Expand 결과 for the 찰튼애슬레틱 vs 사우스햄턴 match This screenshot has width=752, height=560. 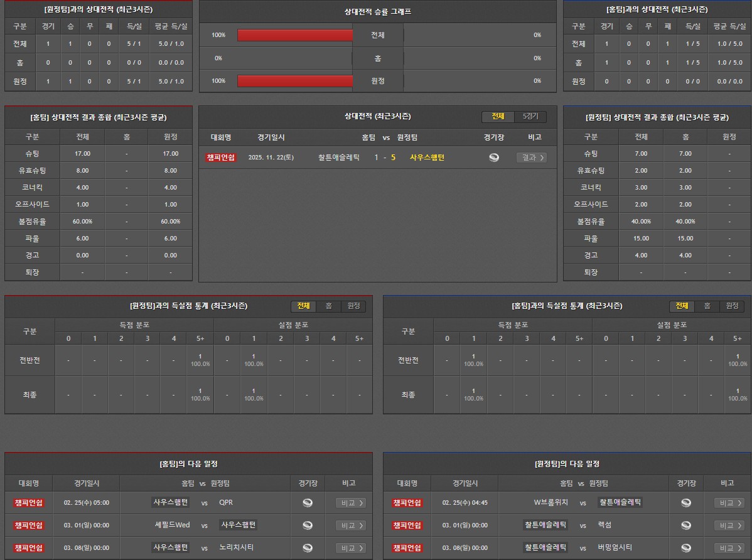click(x=531, y=158)
